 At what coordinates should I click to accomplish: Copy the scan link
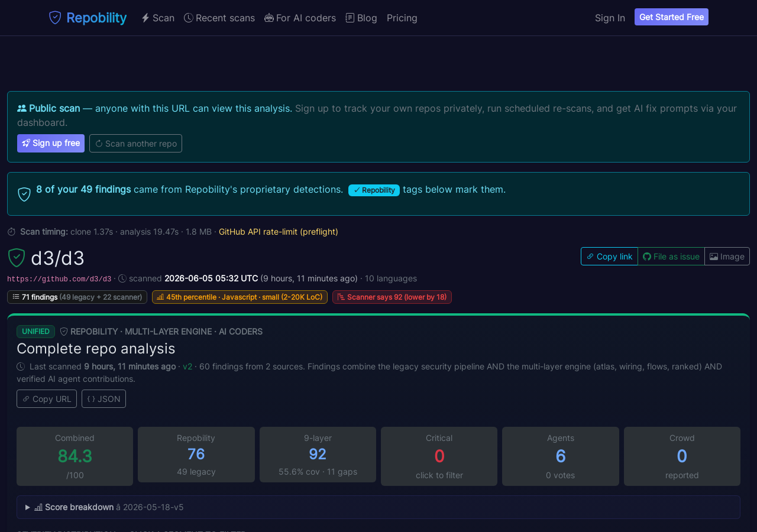[609, 256]
